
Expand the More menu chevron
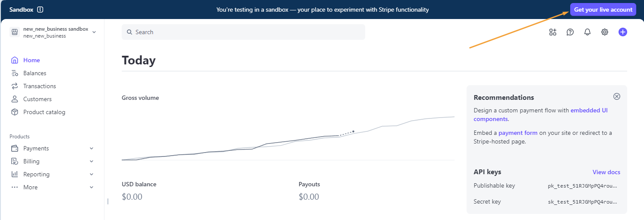point(92,187)
